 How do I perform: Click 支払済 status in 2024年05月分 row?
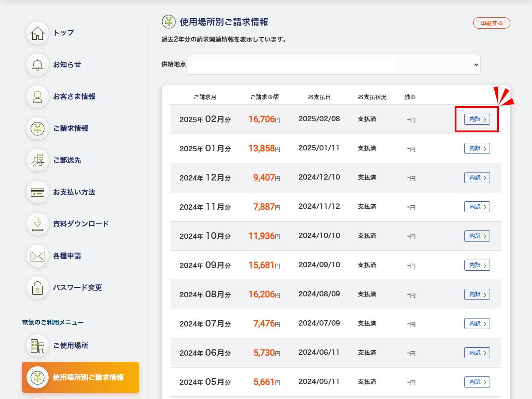367,382
